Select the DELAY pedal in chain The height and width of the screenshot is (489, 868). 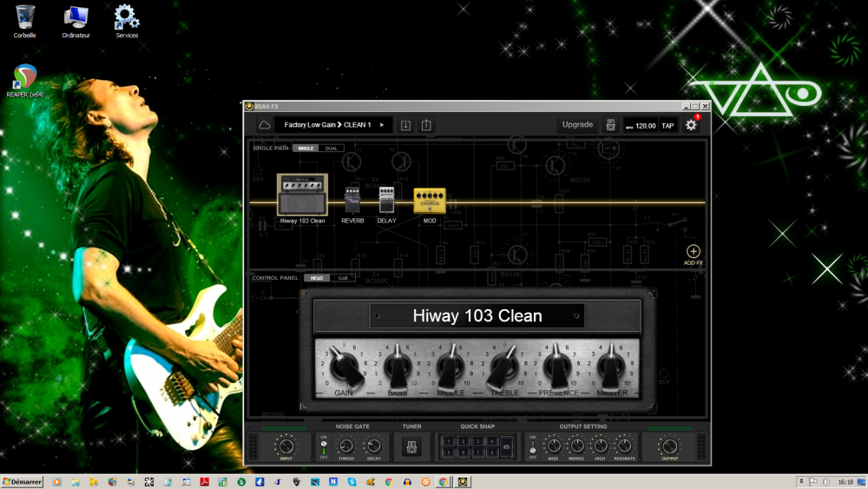(386, 201)
